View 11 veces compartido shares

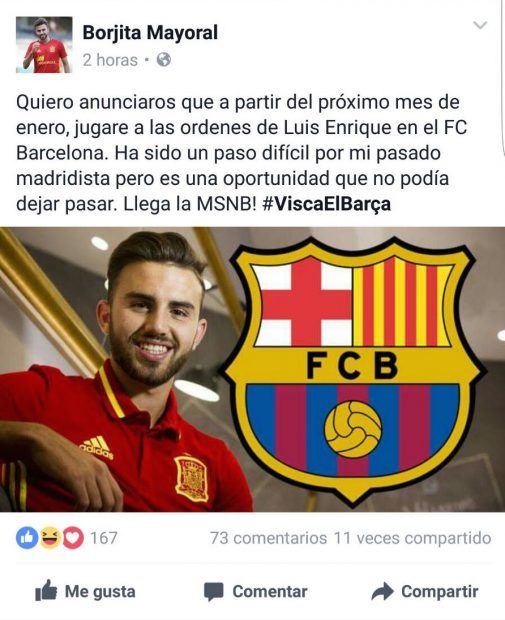click(x=412, y=538)
